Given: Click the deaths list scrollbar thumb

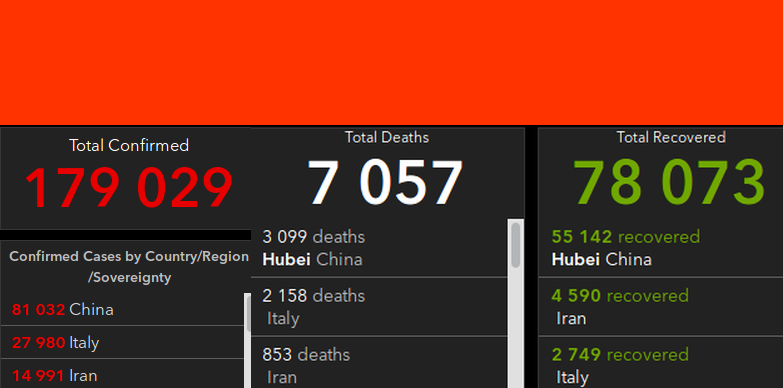Looking at the screenshot, I should click(516, 245).
